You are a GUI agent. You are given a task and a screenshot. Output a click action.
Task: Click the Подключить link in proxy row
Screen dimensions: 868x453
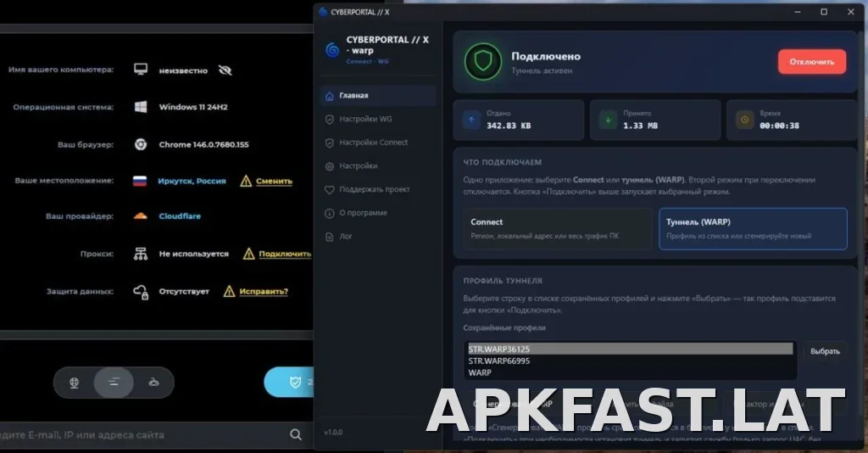tap(285, 254)
